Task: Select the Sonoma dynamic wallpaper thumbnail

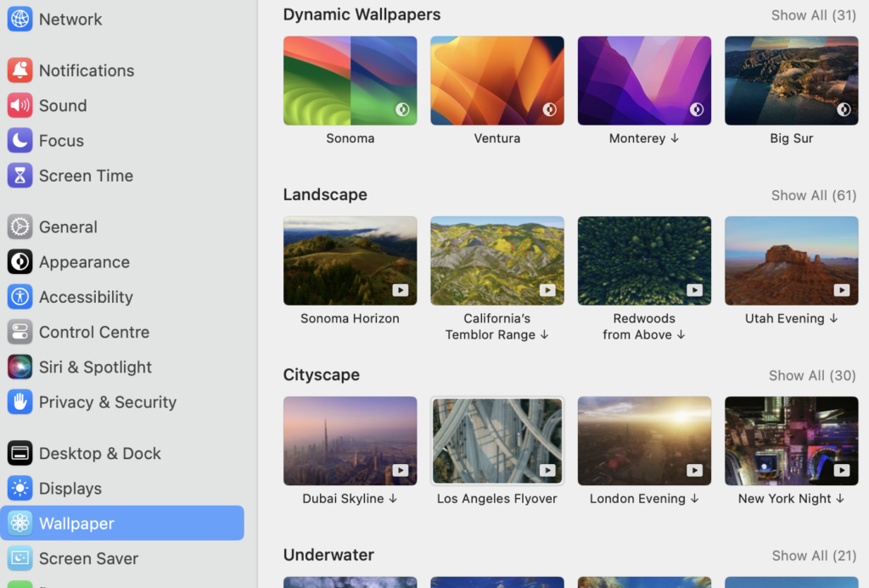Action: point(350,81)
